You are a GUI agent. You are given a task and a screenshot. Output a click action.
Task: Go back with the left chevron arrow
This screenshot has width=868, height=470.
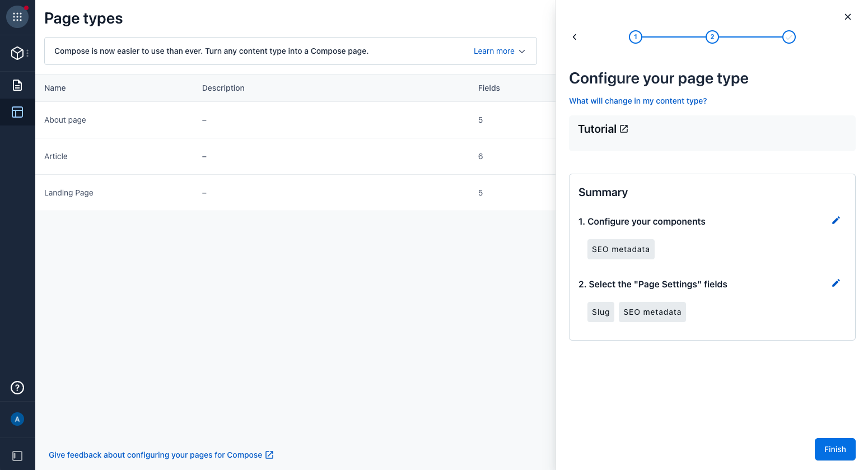click(x=575, y=37)
